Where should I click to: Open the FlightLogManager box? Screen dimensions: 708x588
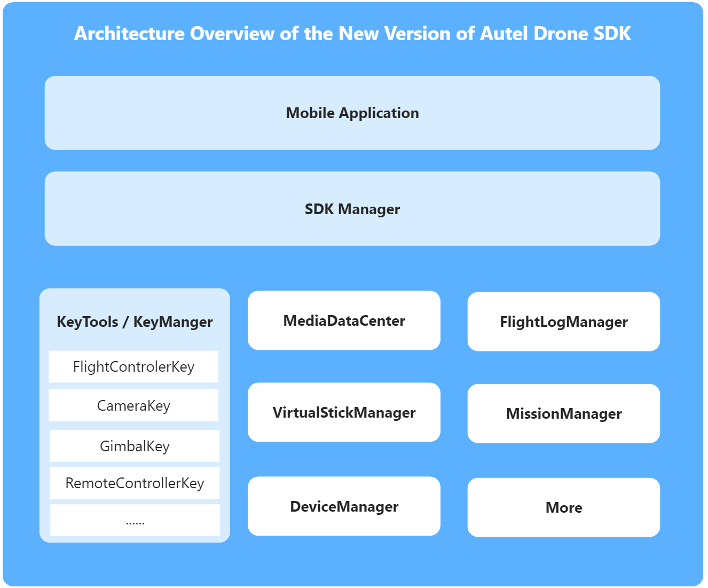(x=564, y=322)
